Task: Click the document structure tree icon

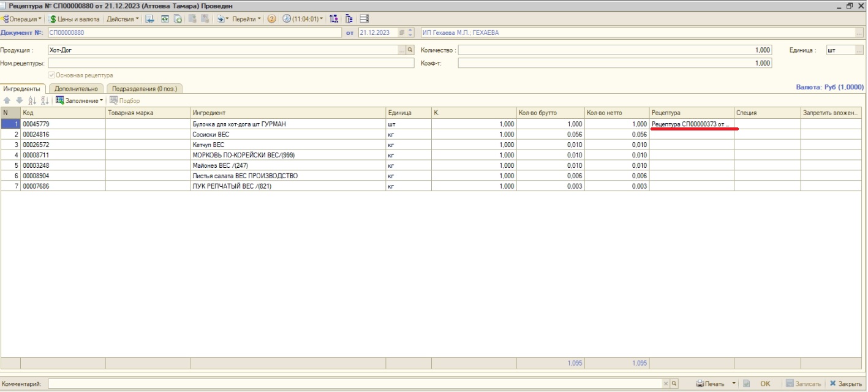Action: coord(349,19)
